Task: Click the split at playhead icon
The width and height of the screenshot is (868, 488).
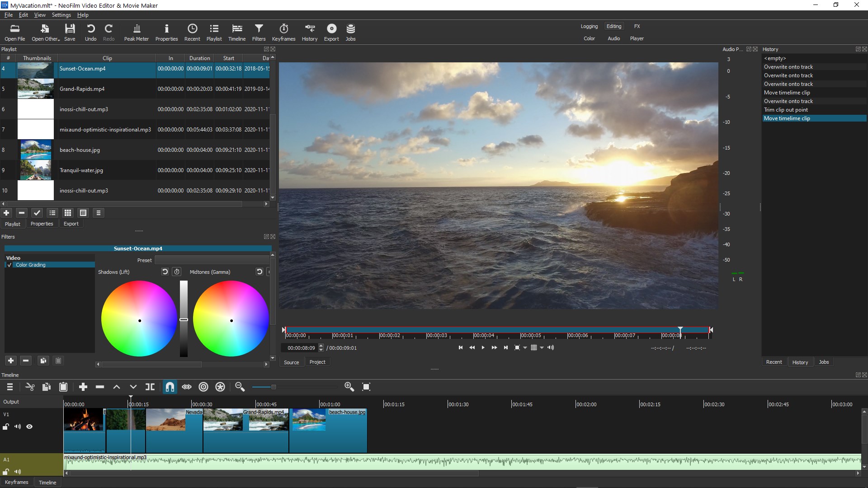Action: [x=150, y=387]
